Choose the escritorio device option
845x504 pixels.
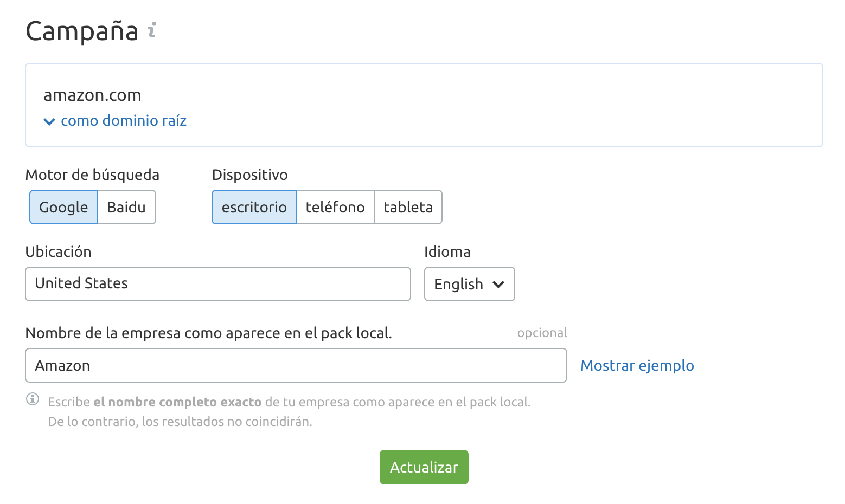pyautogui.click(x=254, y=207)
